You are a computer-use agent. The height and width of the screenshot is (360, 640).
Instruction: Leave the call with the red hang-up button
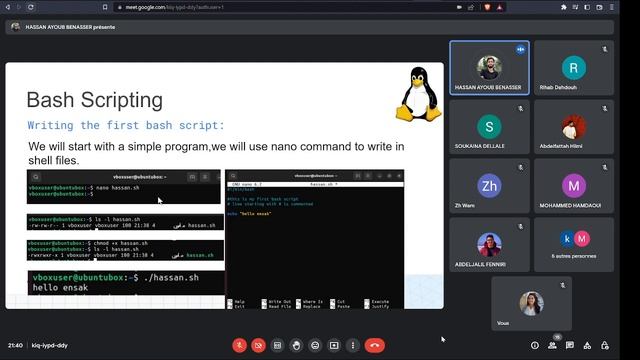pos(375,345)
